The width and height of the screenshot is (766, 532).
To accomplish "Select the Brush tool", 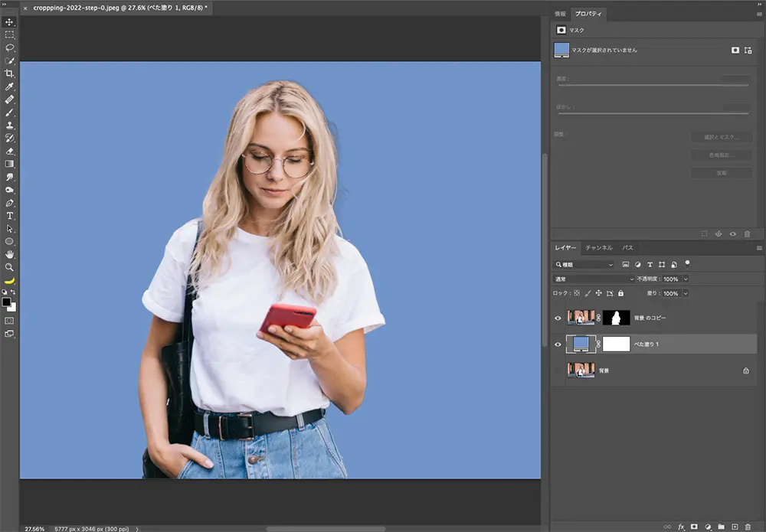I will (9, 113).
